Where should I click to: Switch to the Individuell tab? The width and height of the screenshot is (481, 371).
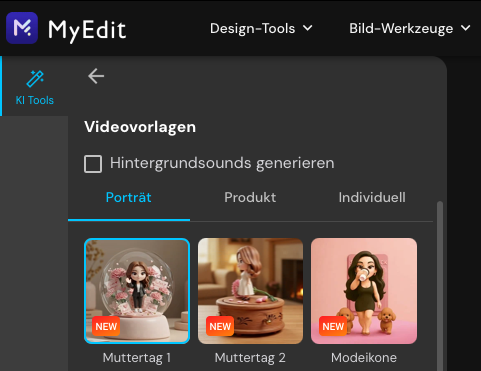[372, 197]
